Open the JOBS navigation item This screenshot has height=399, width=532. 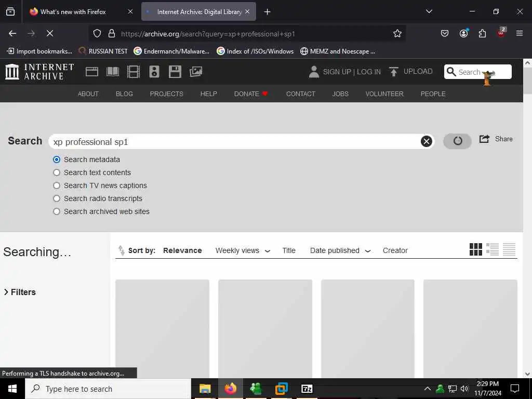[x=340, y=94]
